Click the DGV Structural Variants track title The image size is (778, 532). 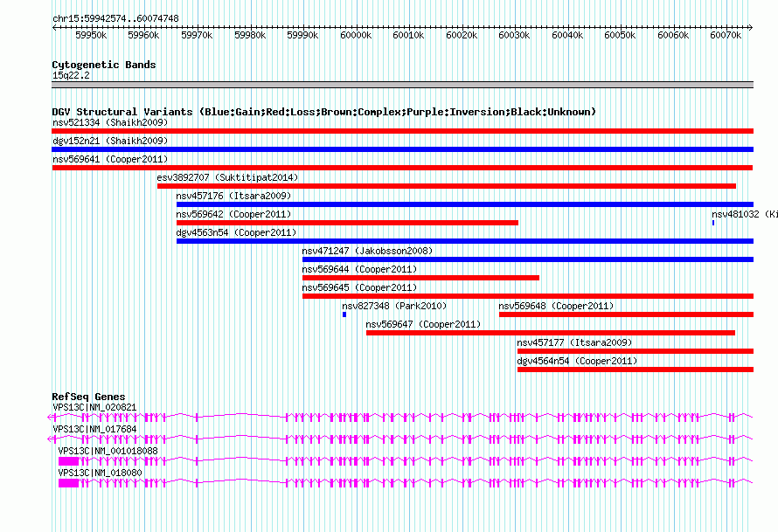pos(323,112)
